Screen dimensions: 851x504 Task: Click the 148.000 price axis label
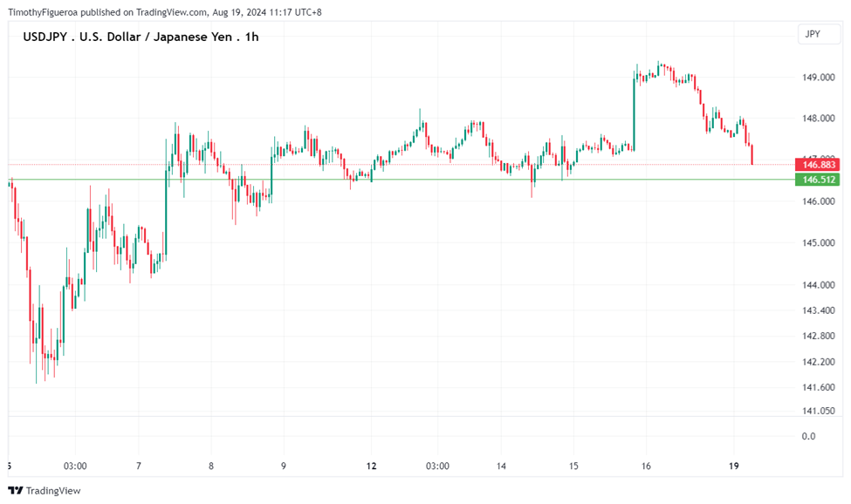820,119
